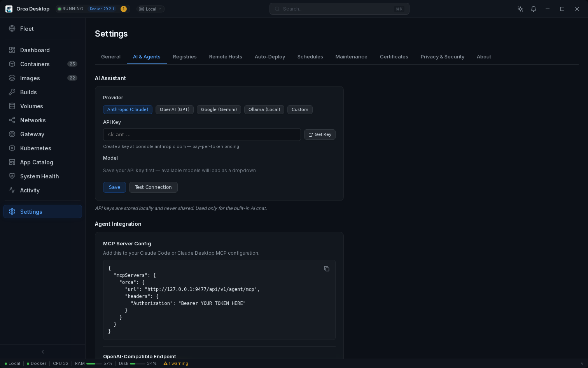Switch to the Auto-Deploy tab

(x=270, y=57)
